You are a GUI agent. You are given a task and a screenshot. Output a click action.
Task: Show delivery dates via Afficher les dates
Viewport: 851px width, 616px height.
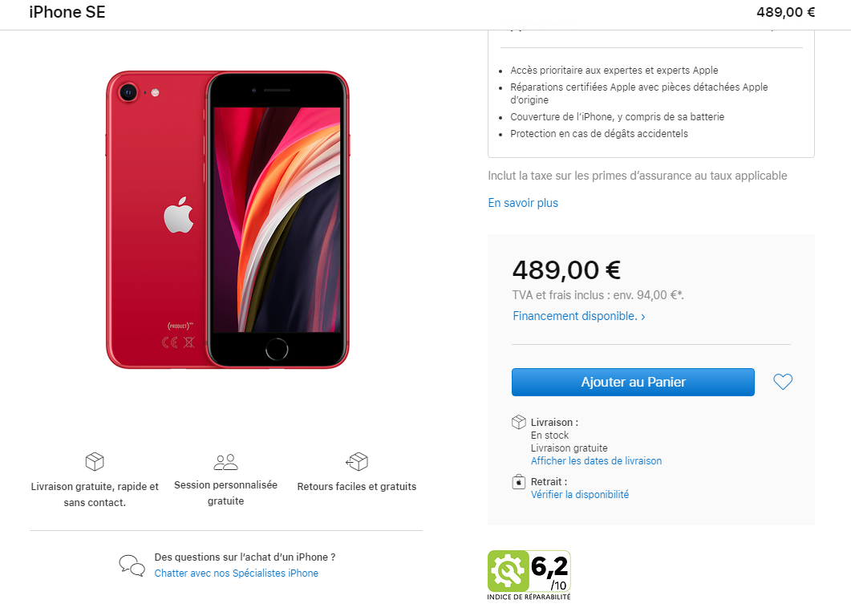tap(596, 460)
